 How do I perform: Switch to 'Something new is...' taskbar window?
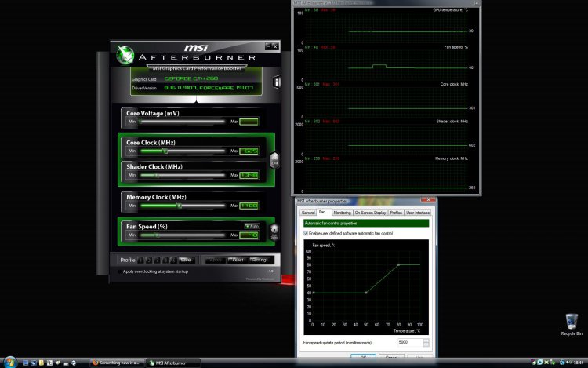point(117,363)
